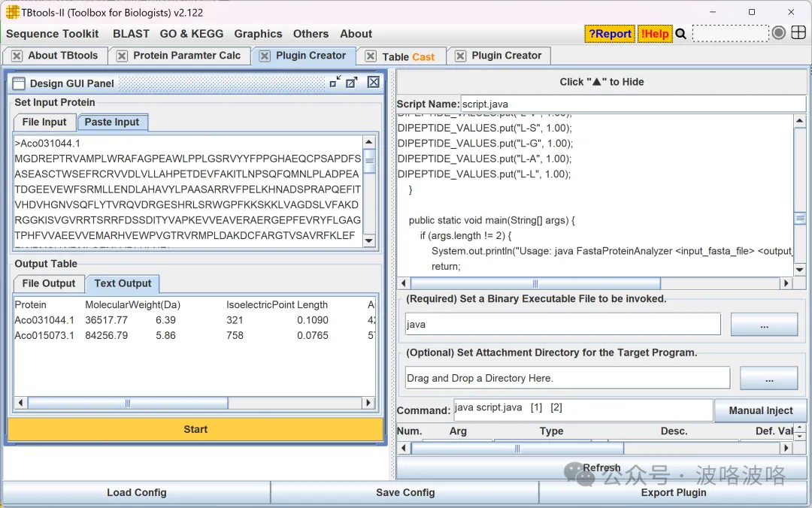Close the active Plugin Creator tab
Viewport: 812px width, 508px height.
[265, 56]
